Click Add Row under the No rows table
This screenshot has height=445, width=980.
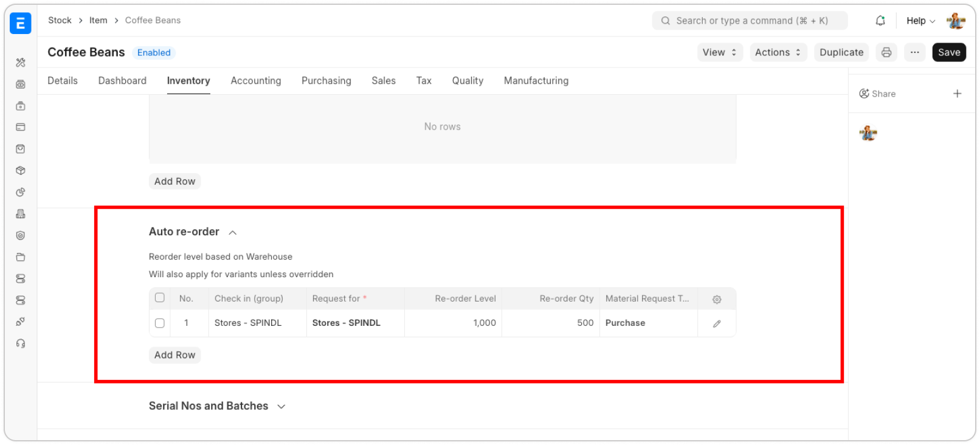[x=175, y=181]
